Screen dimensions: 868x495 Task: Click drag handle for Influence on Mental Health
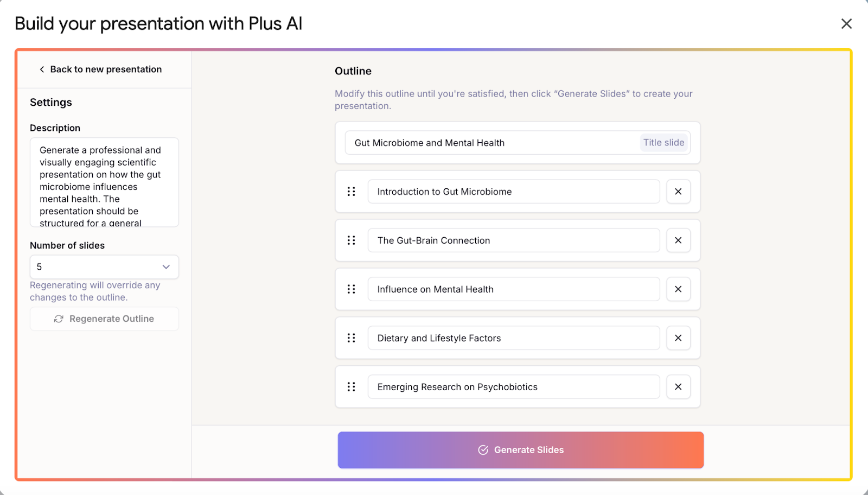352,289
